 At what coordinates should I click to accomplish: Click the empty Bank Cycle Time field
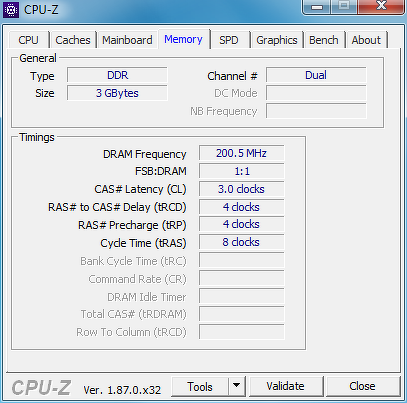[242, 260]
